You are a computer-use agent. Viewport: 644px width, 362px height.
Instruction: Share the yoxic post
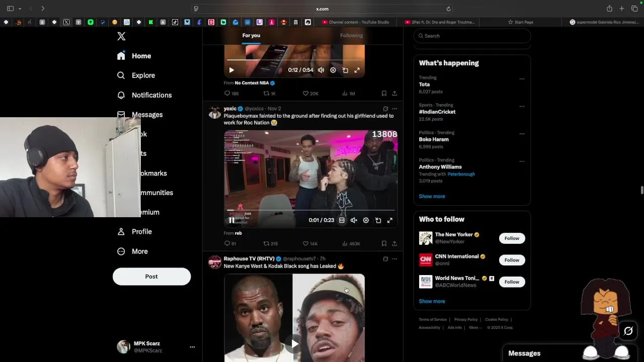tap(394, 243)
